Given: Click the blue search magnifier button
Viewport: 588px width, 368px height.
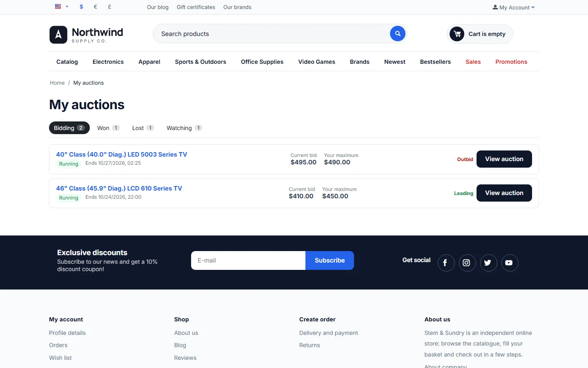Looking at the screenshot, I should 398,34.
